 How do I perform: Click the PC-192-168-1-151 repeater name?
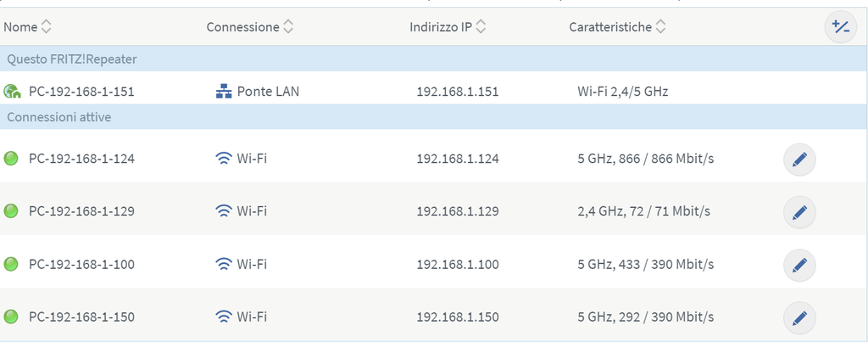[x=81, y=92]
